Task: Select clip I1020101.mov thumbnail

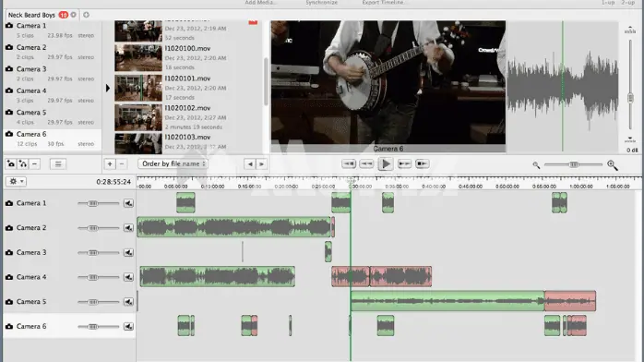Action: [x=138, y=88]
